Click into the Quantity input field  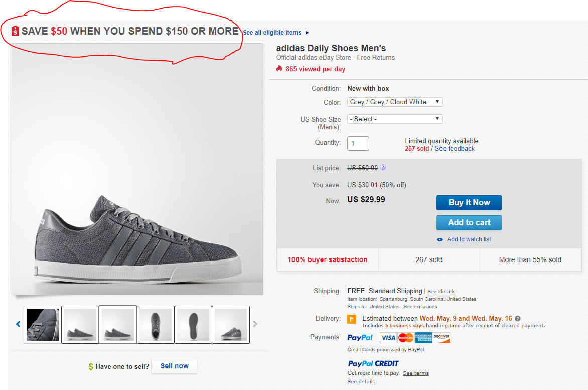[358, 143]
